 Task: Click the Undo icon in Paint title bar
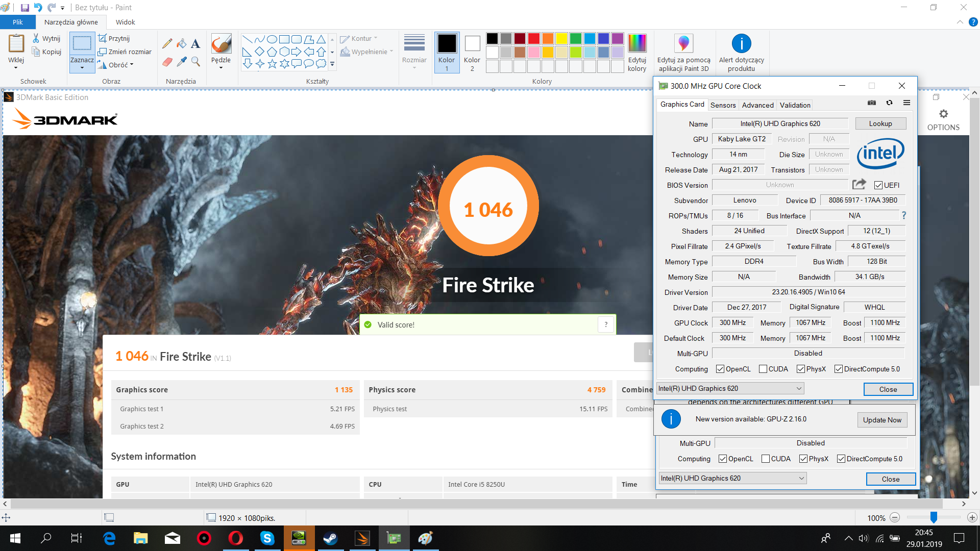(x=38, y=8)
